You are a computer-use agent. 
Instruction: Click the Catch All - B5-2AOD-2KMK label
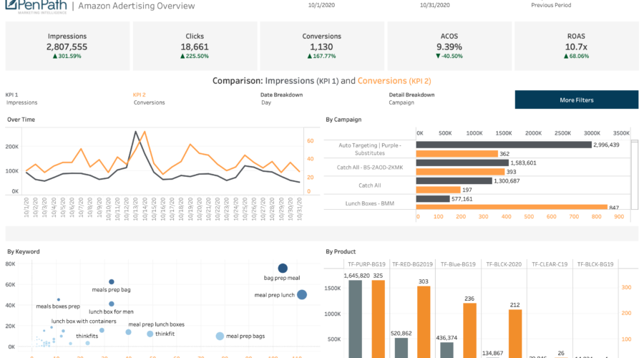pos(370,168)
